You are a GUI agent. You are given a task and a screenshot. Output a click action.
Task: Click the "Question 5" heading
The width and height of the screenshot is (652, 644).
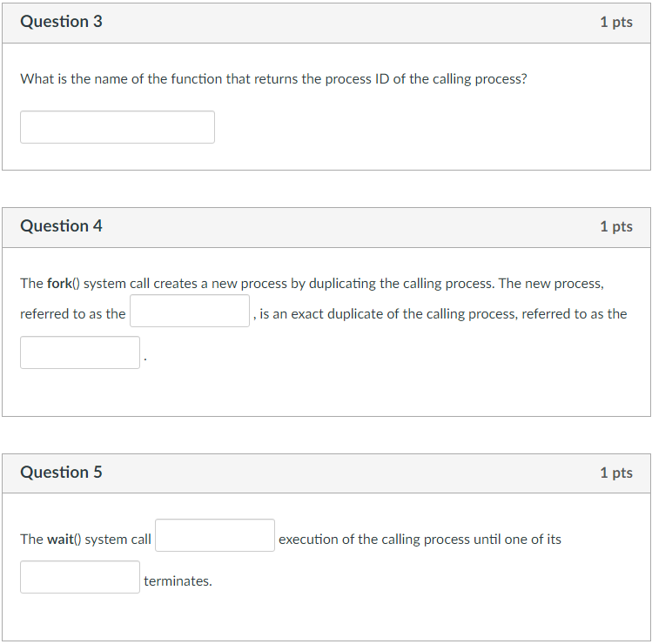pyautogui.click(x=61, y=473)
